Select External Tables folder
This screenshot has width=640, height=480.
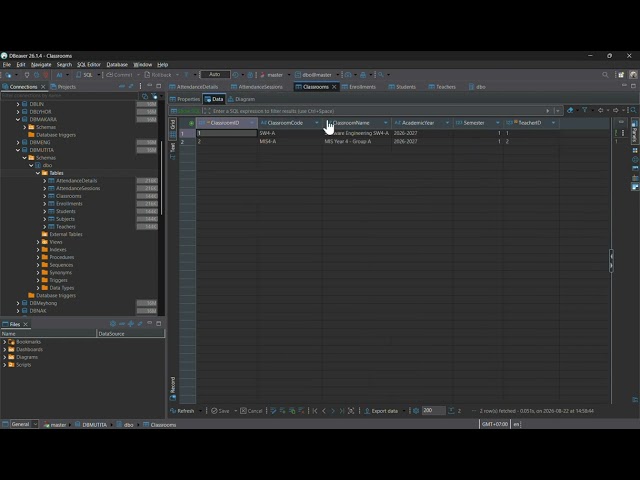click(x=66, y=234)
